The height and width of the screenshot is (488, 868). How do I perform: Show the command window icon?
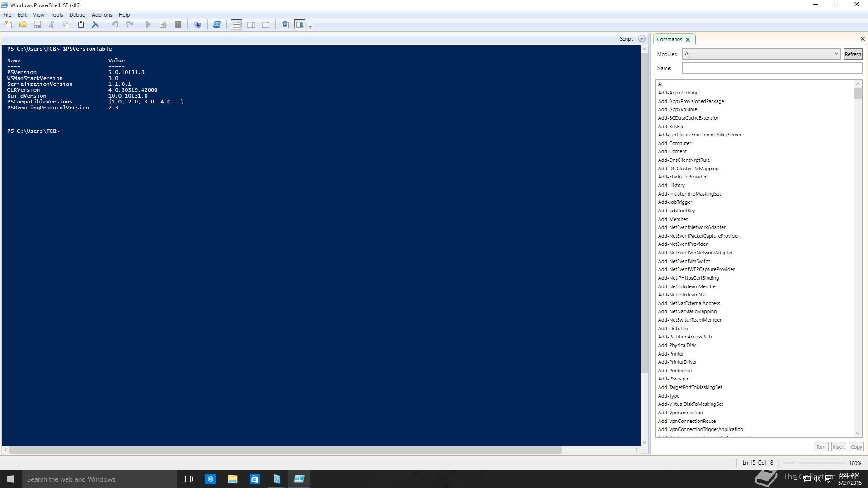pos(285,25)
